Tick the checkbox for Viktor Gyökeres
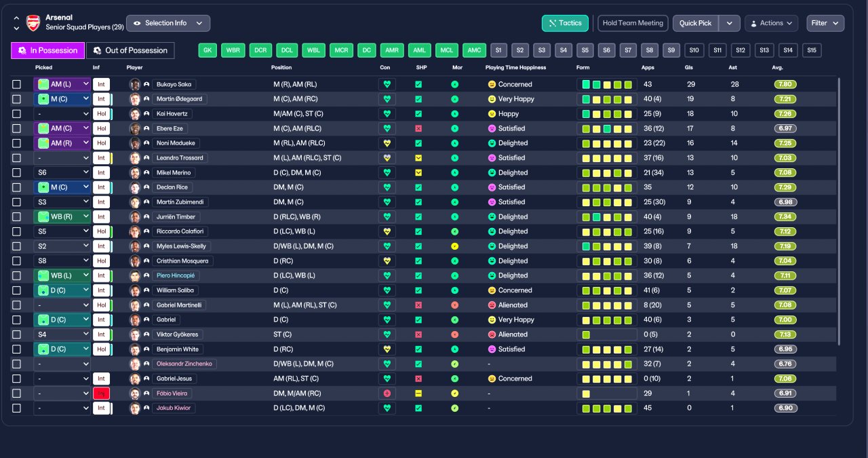This screenshot has width=868, height=458. coord(16,335)
